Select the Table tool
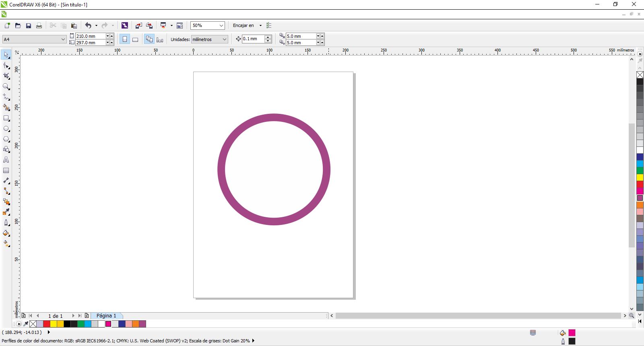The width and height of the screenshot is (644, 346). [x=6, y=171]
